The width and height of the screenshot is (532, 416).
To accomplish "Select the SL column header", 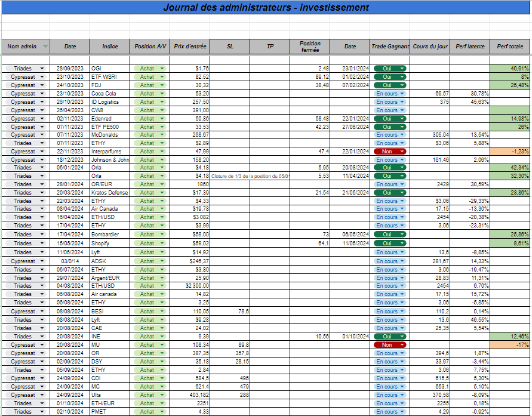I will pyautogui.click(x=230, y=47).
